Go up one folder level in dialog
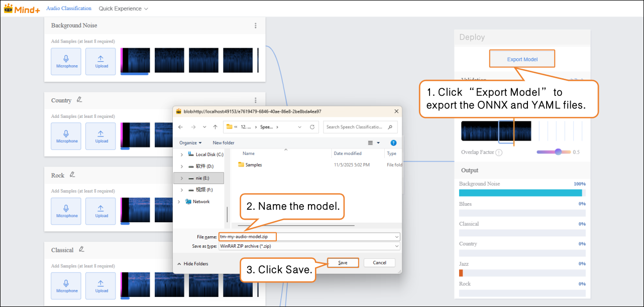 click(215, 127)
